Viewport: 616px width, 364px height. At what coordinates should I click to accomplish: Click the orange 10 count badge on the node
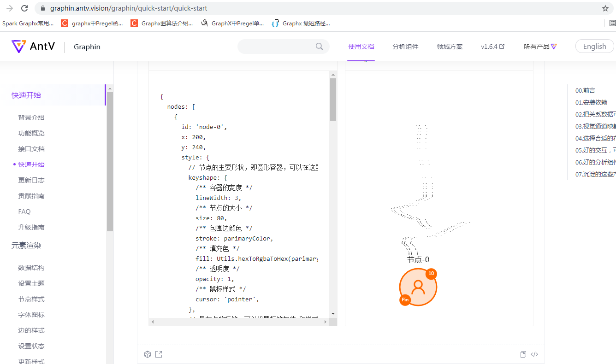click(x=431, y=273)
